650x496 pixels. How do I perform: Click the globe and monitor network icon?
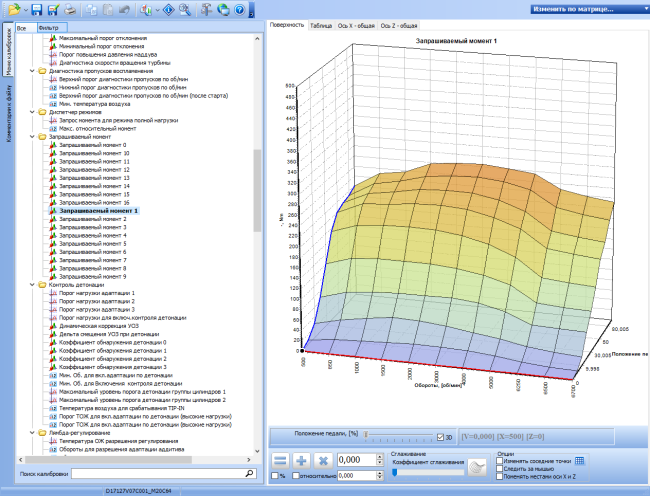[x=223, y=10]
